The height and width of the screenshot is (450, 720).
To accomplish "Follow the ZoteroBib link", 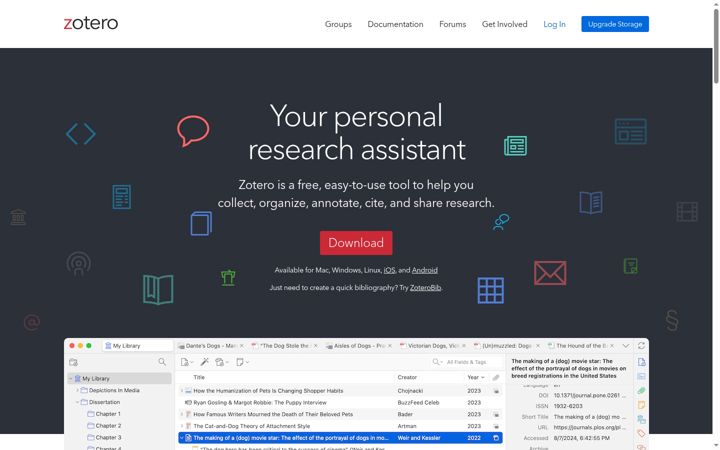I will tap(425, 288).
